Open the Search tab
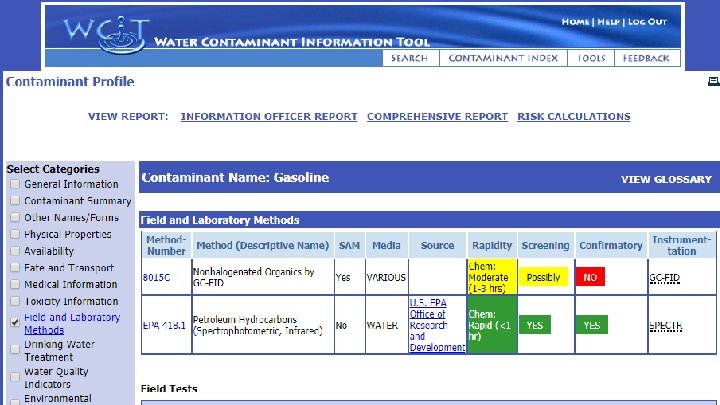 tap(410, 58)
